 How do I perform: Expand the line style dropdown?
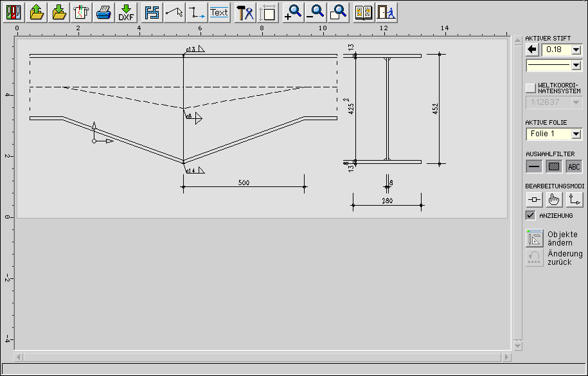coord(576,65)
